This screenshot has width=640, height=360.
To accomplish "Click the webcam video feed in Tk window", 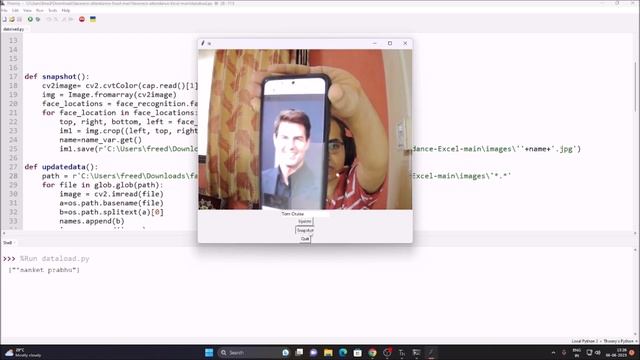I will click(x=305, y=129).
